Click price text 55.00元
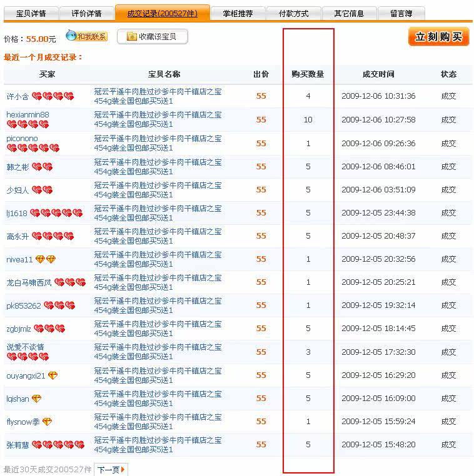 click(x=41, y=39)
